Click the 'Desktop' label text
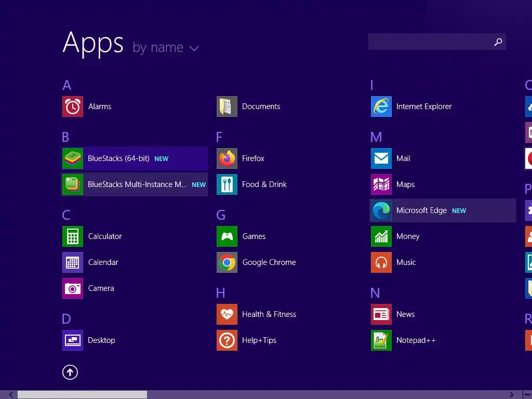This screenshot has height=399, width=532. pyautogui.click(x=101, y=340)
